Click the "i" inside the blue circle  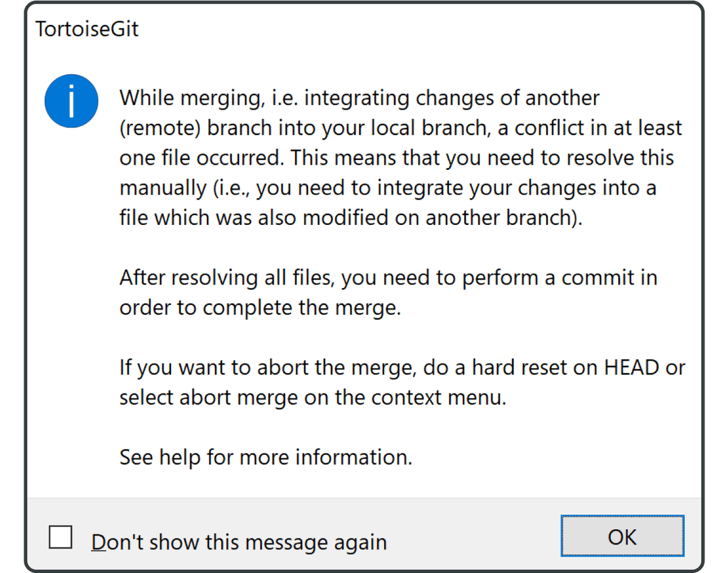tap(71, 101)
